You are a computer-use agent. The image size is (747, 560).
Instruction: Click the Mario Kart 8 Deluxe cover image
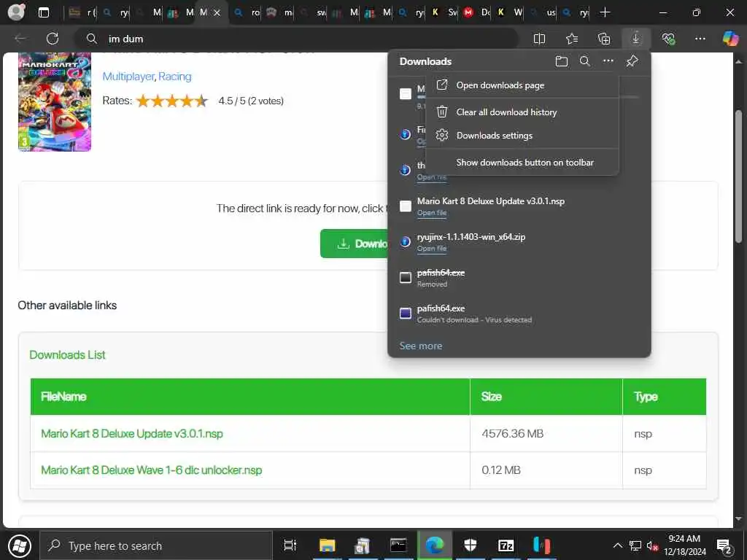pos(54,102)
